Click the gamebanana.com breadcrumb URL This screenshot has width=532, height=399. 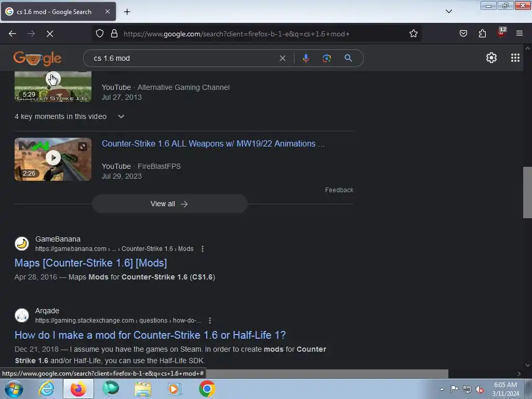tap(114, 249)
